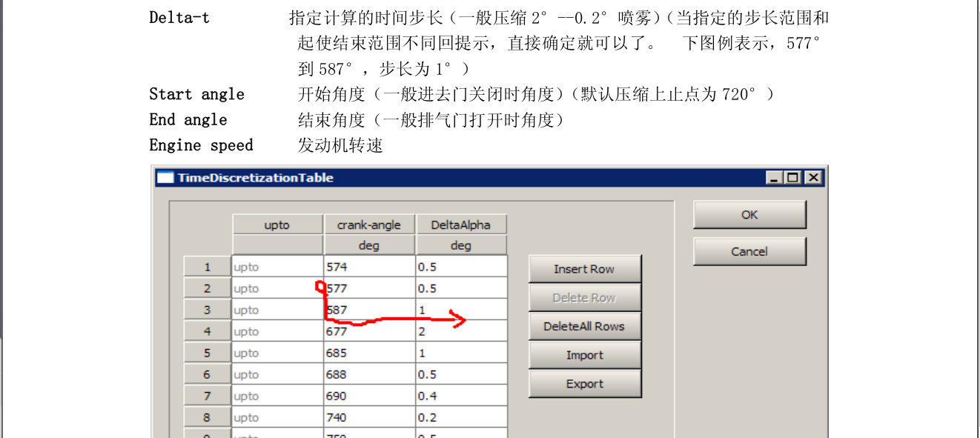Click the upto cell in row 3
The image size is (980, 438).
(x=277, y=310)
